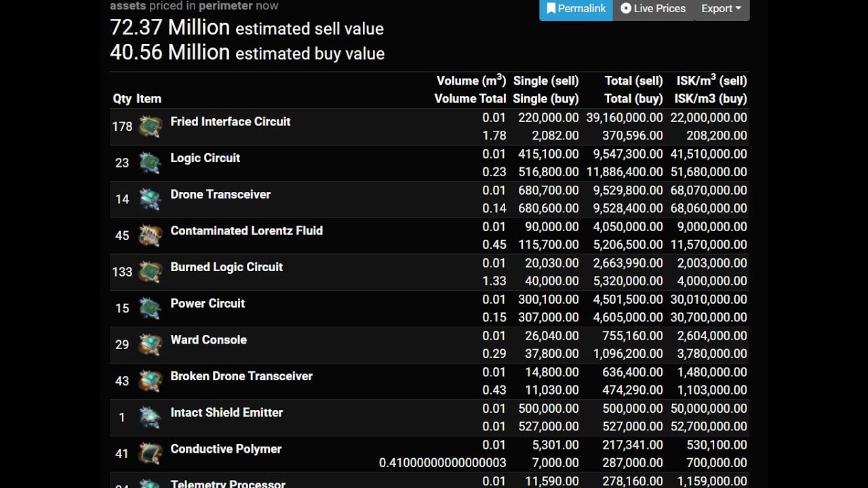Image resolution: width=868 pixels, height=488 pixels.
Task: Sort table by Item column header
Action: point(149,99)
